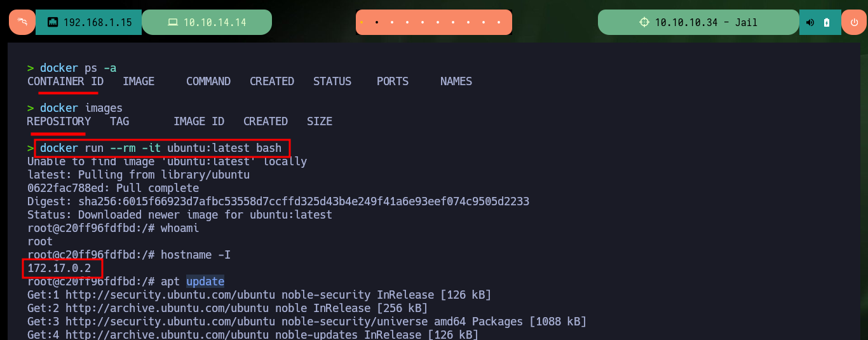Open the power menu button
868x340 pixels.
tap(853, 22)
